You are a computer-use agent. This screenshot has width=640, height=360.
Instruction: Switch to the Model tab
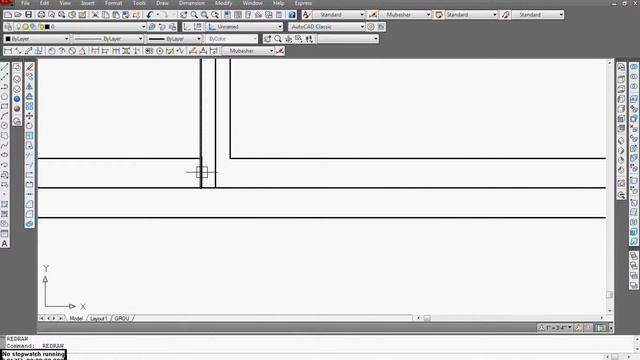[76, 318]
